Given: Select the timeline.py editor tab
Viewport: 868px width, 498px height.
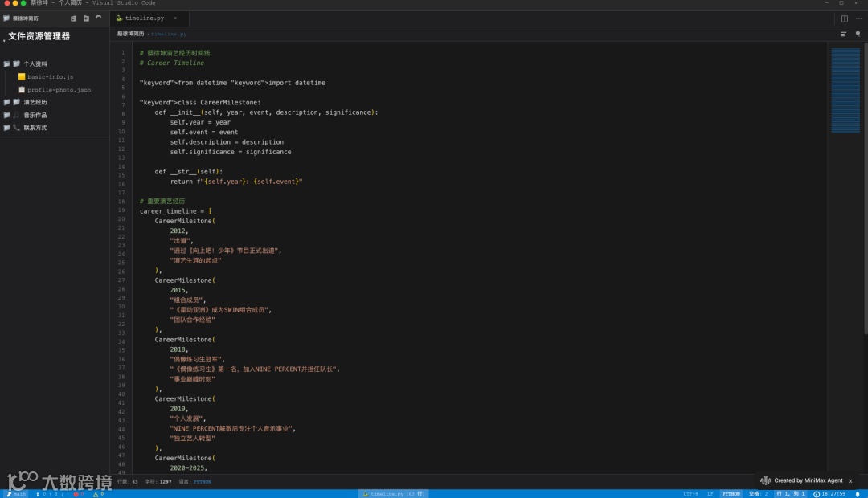Looking at the screenshot, I should pyautogui.click(x=144, y=18).
